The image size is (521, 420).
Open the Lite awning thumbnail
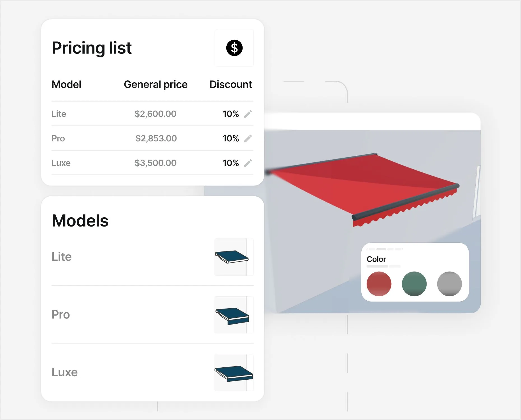click(x=234, y=257)
